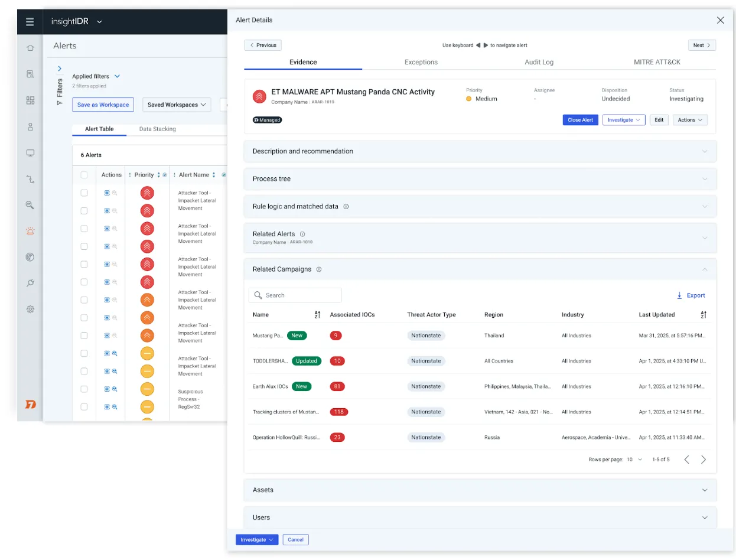Click the Rule logic info icon
736x560 pixels.
click(x=346, y=207)
